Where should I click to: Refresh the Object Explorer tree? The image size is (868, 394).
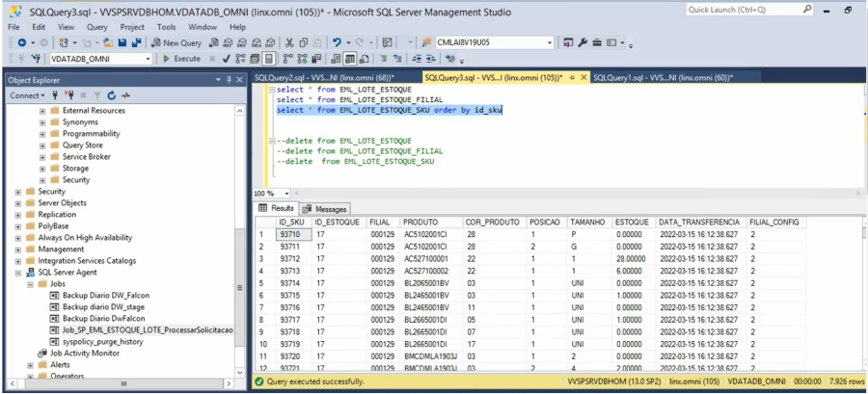pos(112,95)
